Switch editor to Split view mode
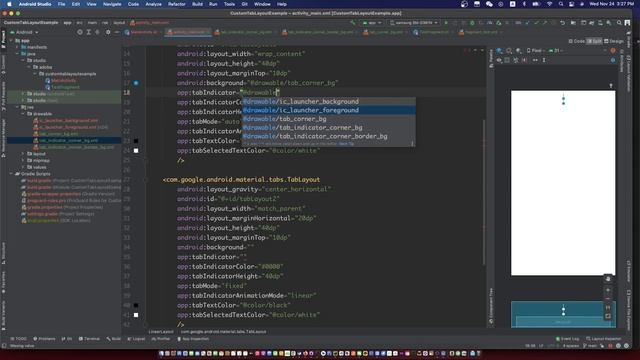 click(594, 41)
